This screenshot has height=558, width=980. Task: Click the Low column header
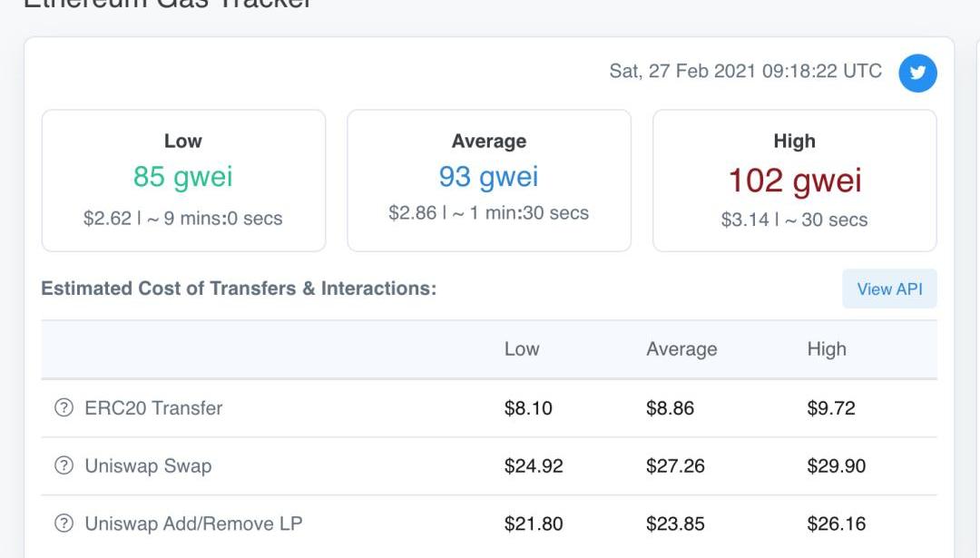coord(522,349)
